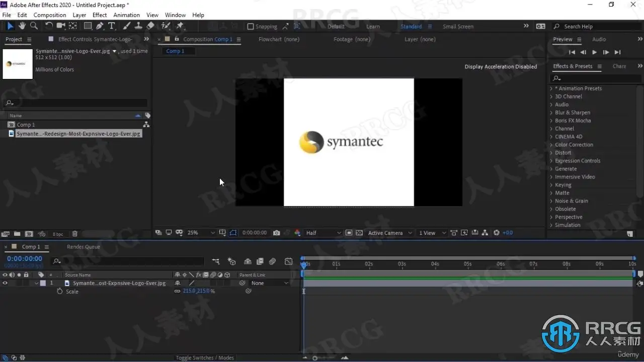Play the preview

point(595,52)
